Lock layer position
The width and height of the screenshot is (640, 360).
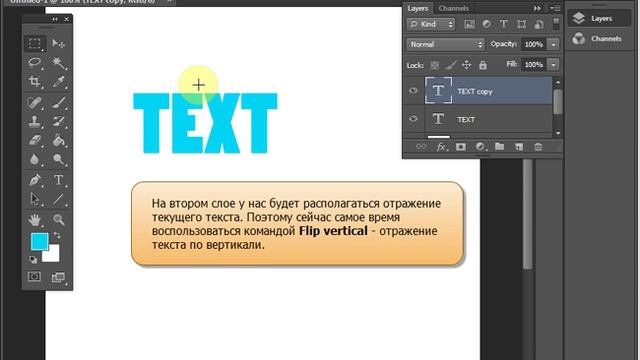click(467, 65)
